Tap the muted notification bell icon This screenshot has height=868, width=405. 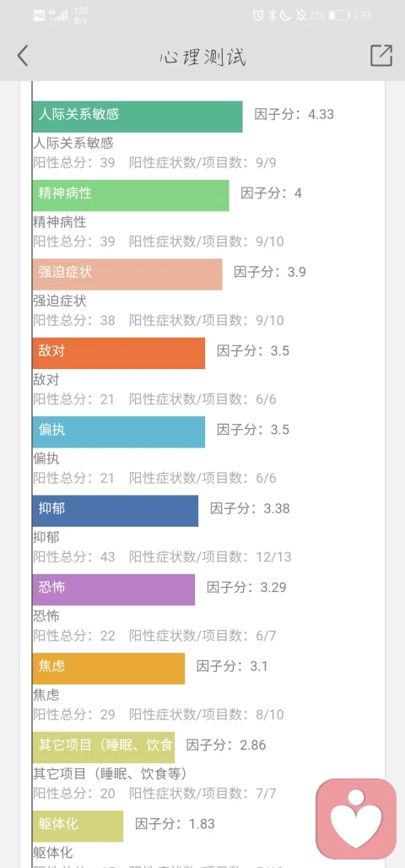pos(301,15)
